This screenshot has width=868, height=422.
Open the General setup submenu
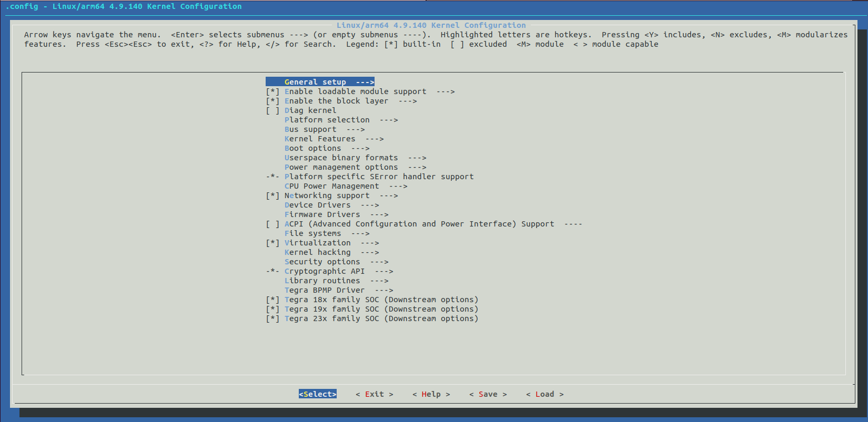[x=320, y=82]
